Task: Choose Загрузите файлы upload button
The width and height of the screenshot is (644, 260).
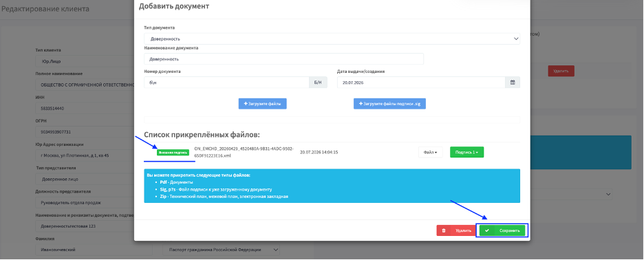Action: click(262, 104)
